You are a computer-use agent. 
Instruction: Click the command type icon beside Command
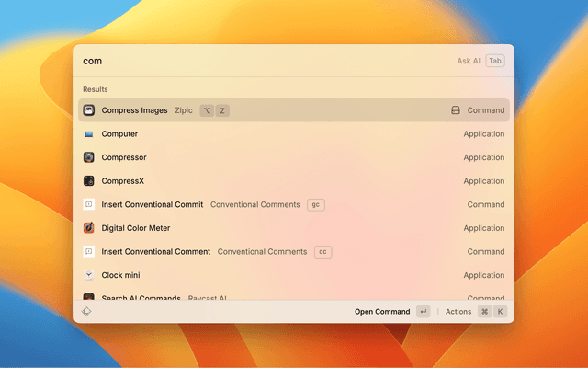click(455, 110)
